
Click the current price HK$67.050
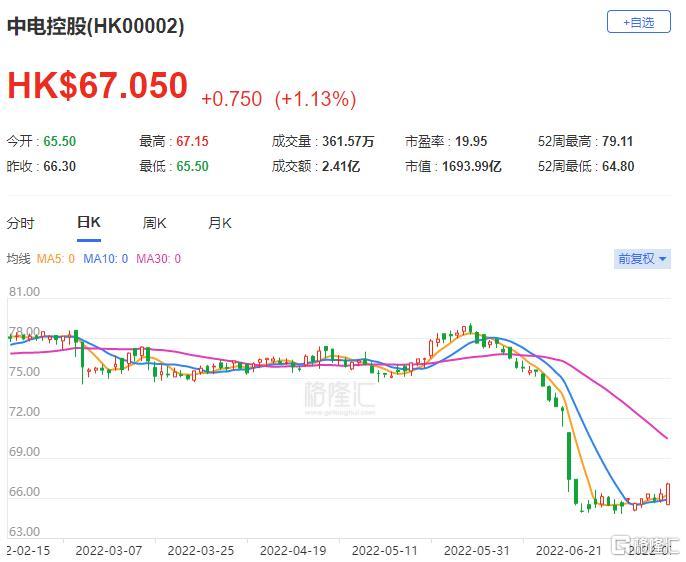coord(98,85)
